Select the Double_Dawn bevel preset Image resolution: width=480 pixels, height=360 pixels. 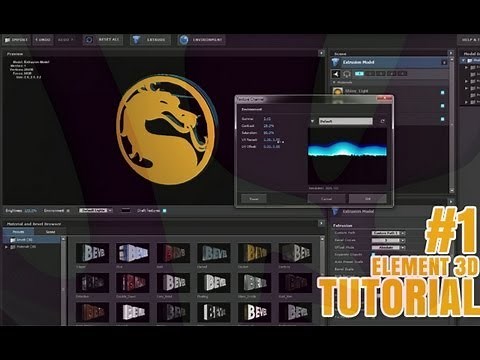(133, 283)
